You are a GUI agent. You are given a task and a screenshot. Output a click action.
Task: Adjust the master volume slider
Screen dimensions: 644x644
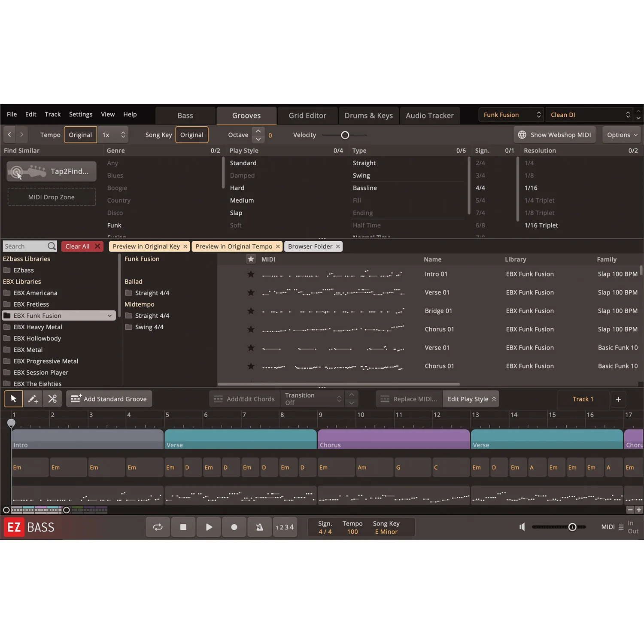point(572,527)
